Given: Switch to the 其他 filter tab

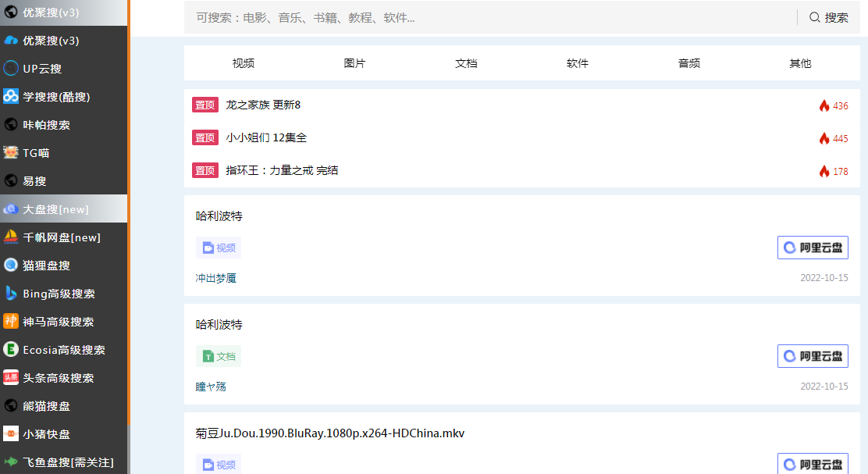Looking at the screenshot, I should pyautogui.click(x=800, y=63).
